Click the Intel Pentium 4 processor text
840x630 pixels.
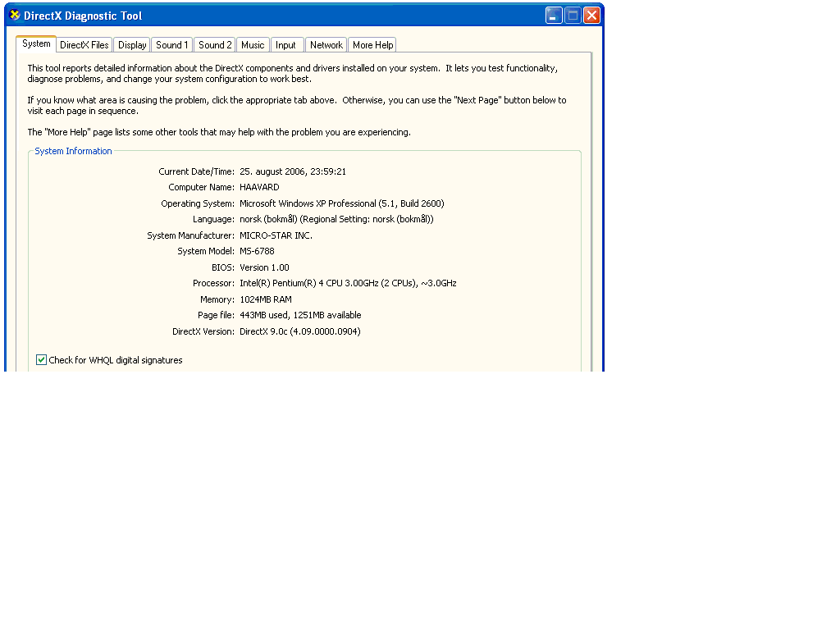(348, 283)
